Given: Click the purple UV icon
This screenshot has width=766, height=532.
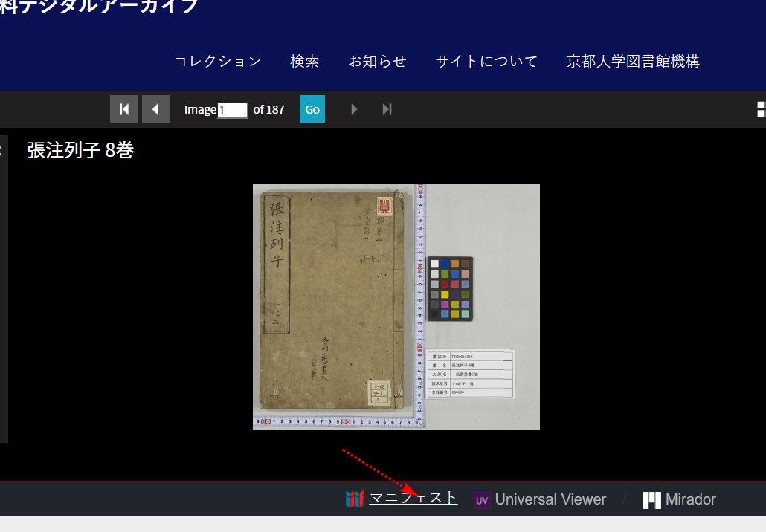Looking at the screenshot, I should click(482, 500).
